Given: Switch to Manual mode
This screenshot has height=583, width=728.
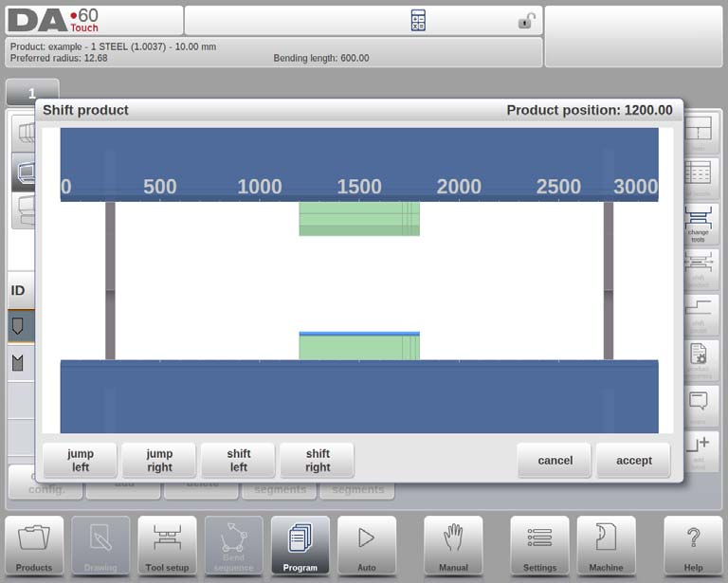Looking at the screenshot, I should coord(453,546).
